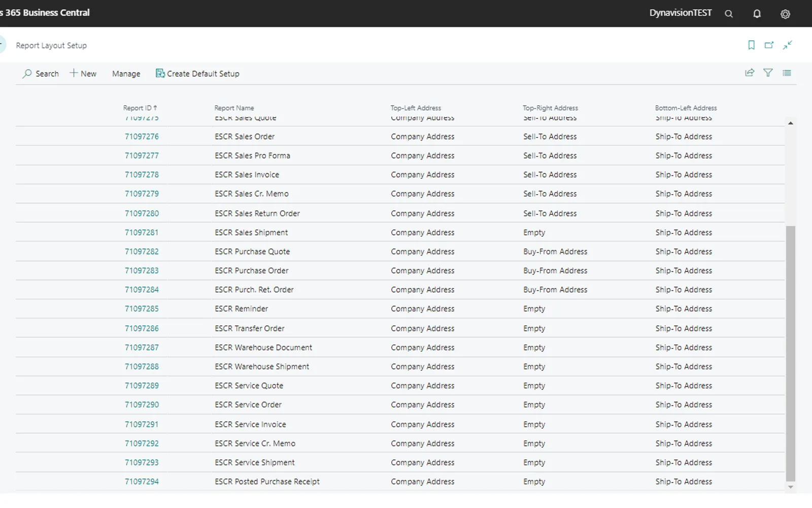The height and width of the screenshot is (508, 812).
Task: Click Buy-From Address in Purchase Order row
Action: coord(555,271)
